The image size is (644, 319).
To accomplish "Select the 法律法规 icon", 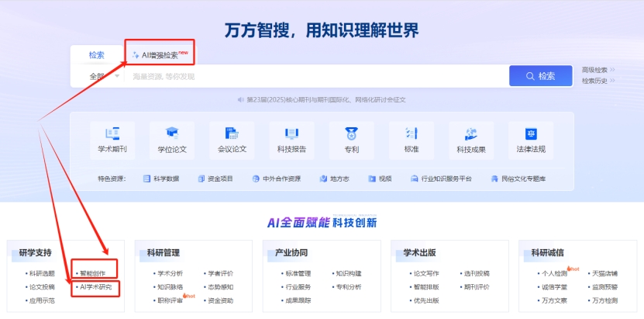I will point(531,133).
